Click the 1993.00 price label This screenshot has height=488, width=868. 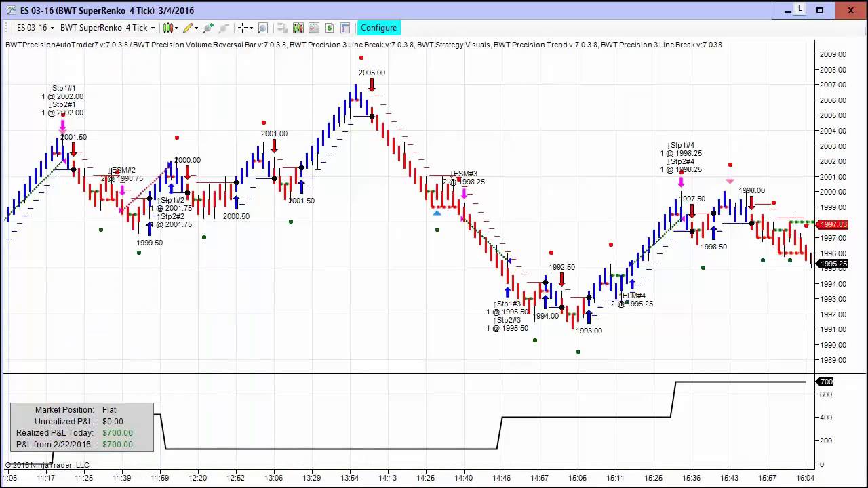tap(589, 331)
